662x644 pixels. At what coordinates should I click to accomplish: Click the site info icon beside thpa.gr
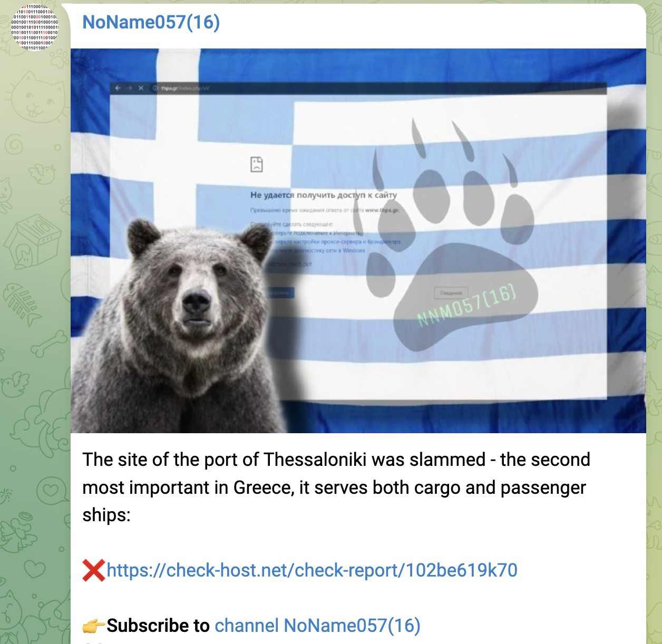155,88
